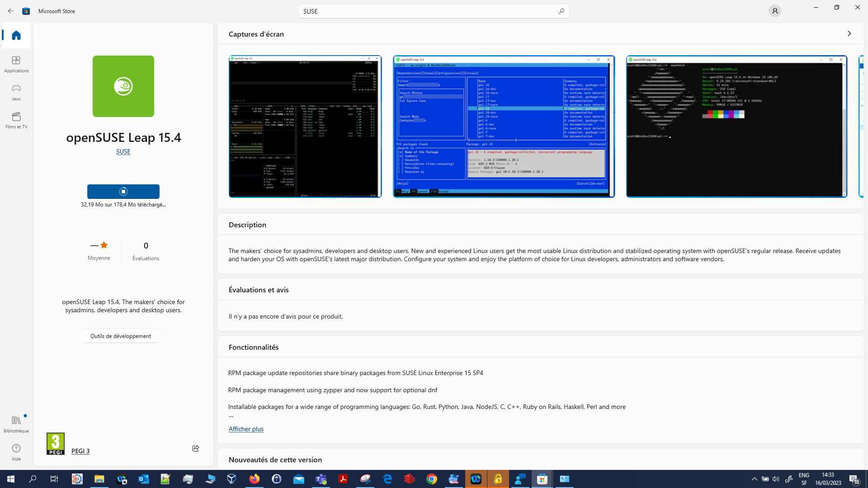Image resolution: width=868 pixels, height=488 pixels.
Task: Expand screenshots with chevron arrow
Action: click(849, 33)
